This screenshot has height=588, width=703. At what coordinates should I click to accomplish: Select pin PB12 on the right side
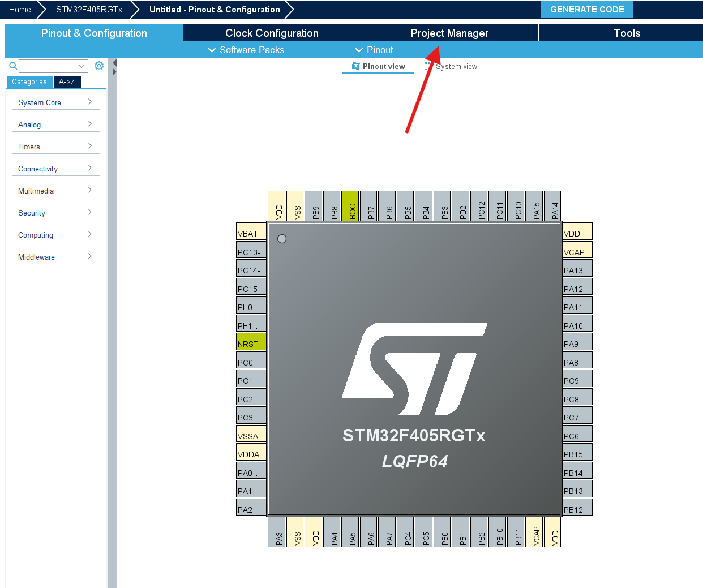(x=577, y=508)
